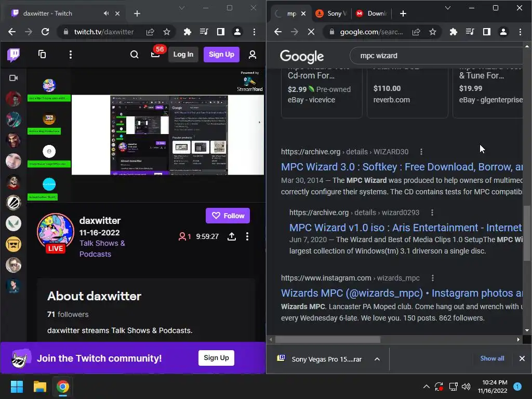Bookmark the Google search page
532x399 pixels.
[433, 32]
